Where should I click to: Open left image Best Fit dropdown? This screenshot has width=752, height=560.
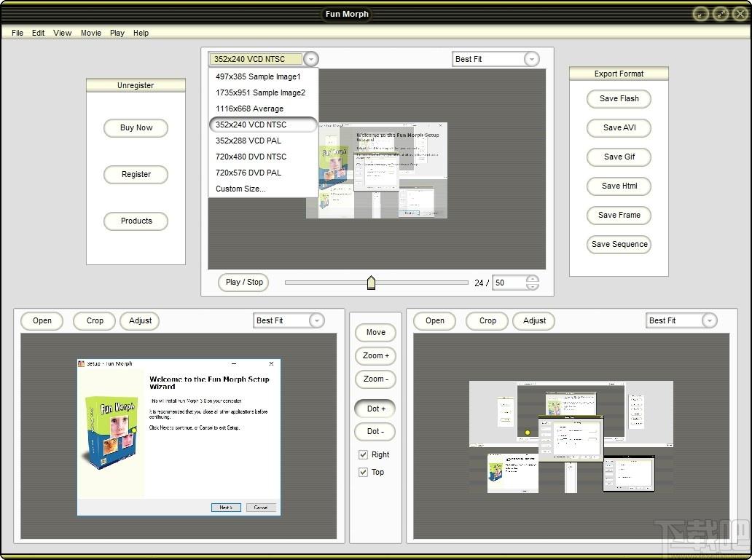pyautogui.click(x=316, y=320)
